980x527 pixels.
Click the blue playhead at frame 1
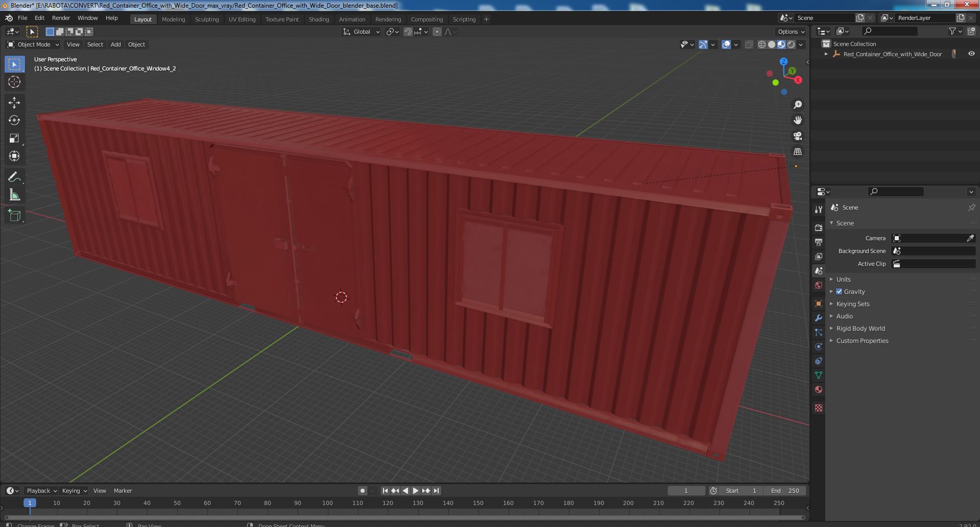30,503
